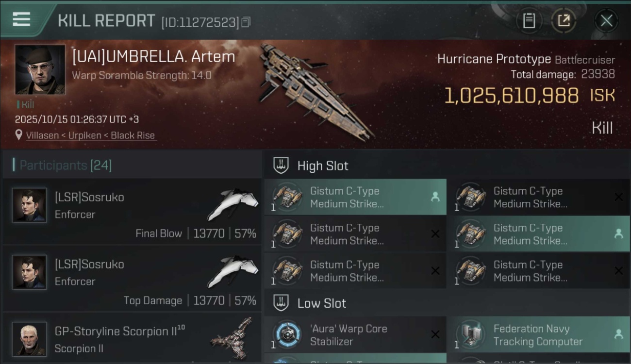Click the Scorpion II ship icon

(232, 337)
